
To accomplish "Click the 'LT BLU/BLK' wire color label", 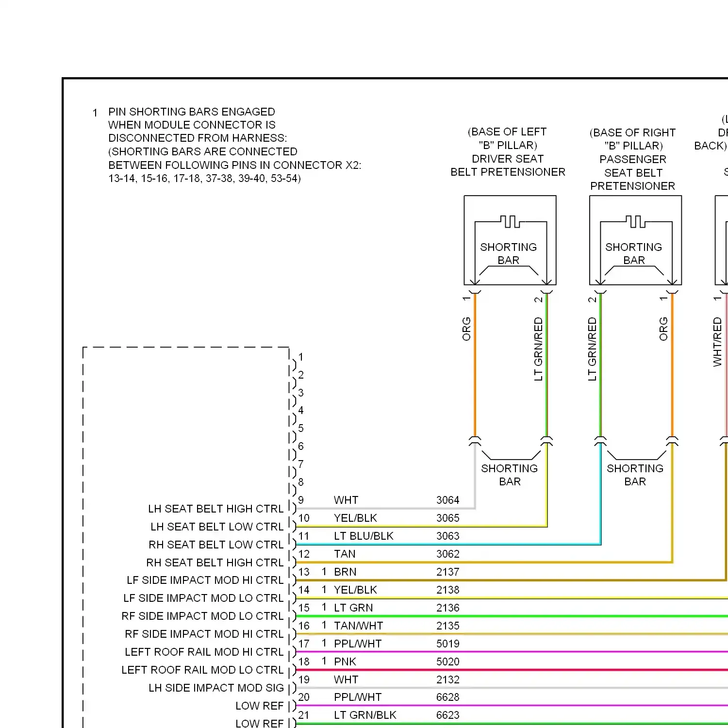I will 364,536.
